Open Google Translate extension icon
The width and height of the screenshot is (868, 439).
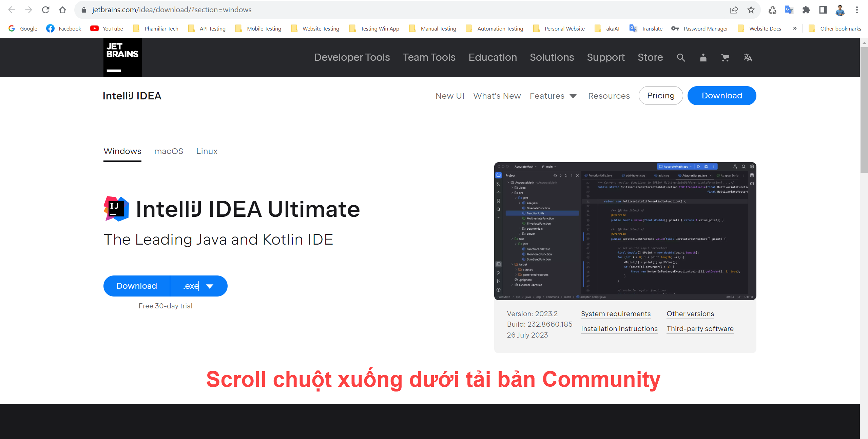(x=789, y=10)
